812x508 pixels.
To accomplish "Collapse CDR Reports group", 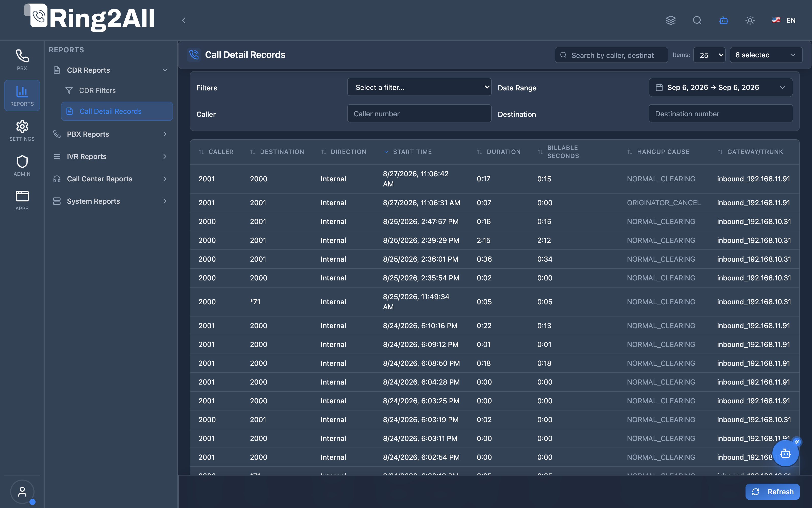I will tap(110, 70).
